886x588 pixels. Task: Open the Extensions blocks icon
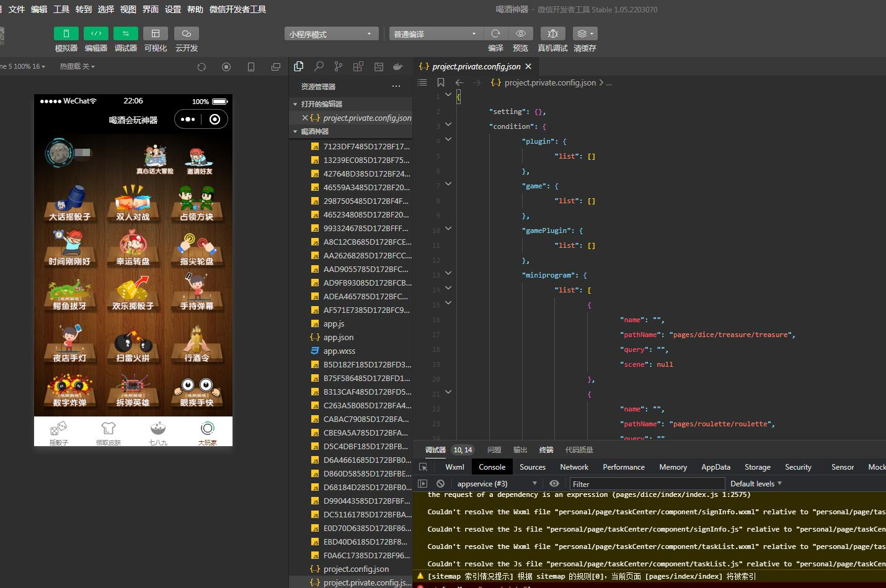pos(358,66)
